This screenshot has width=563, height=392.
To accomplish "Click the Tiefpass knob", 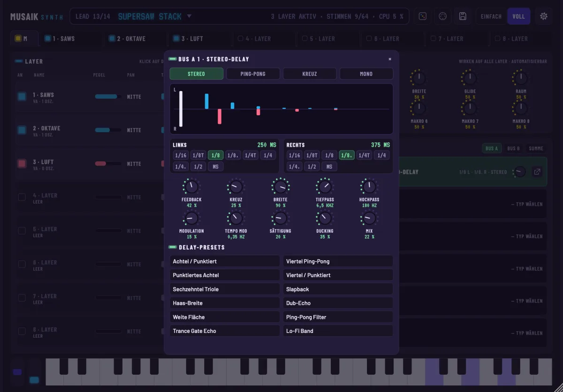I will point(325,187).
